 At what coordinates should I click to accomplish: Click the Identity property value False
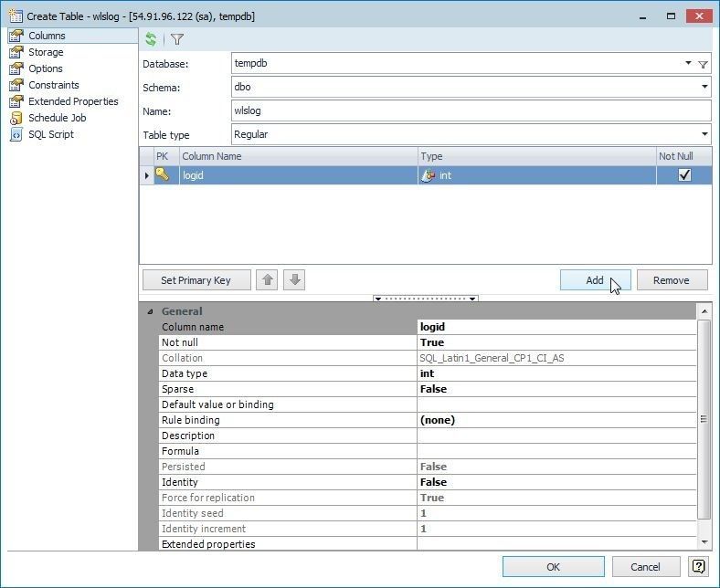[556, 482]
